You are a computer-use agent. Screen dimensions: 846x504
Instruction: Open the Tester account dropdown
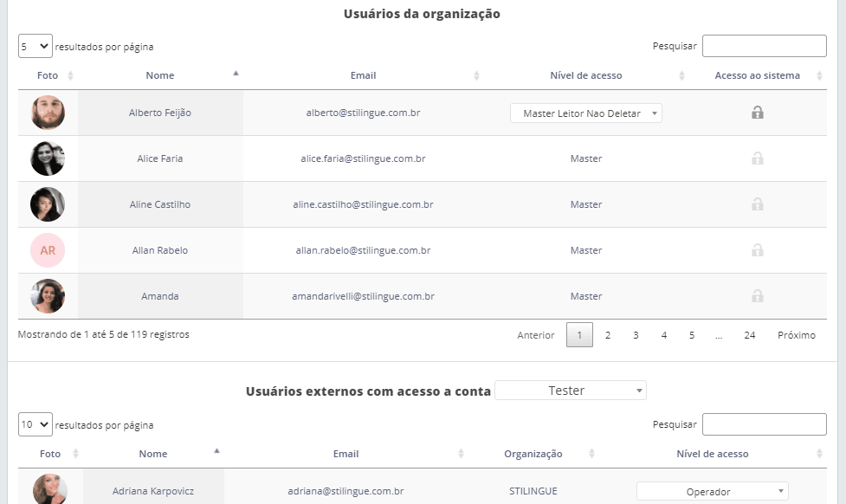coord(570,391)
